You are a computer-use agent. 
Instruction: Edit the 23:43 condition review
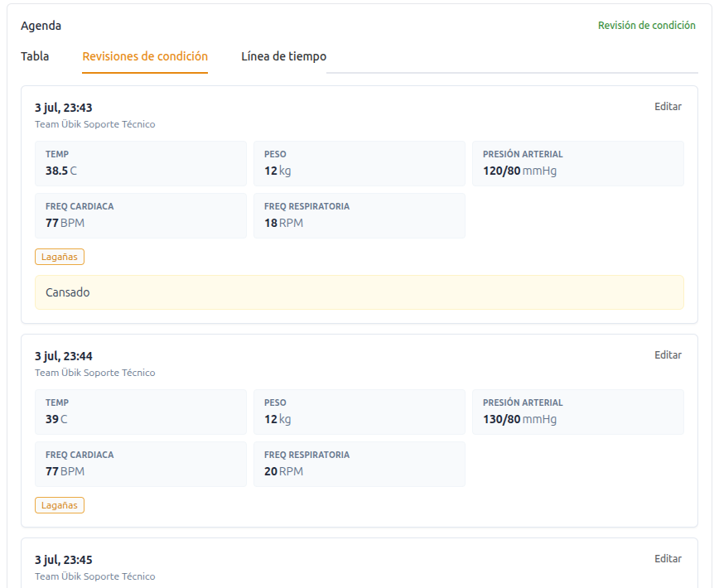[x=668, y=106]
